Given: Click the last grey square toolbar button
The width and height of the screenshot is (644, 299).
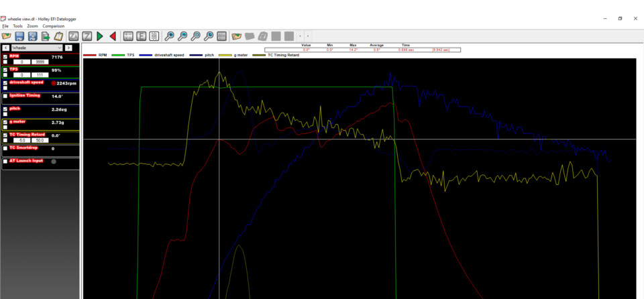Looking at the screenshot, I should click(x=289, y=36).
